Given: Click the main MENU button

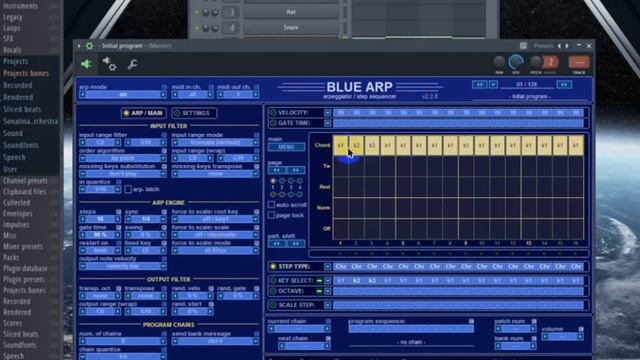Looking at the screenshot, I should click(286, 147).
